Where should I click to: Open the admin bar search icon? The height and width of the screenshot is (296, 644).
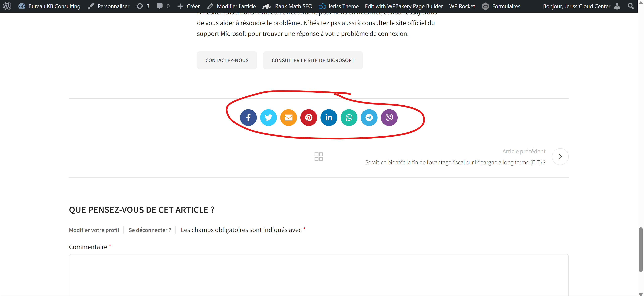point(631,6)
